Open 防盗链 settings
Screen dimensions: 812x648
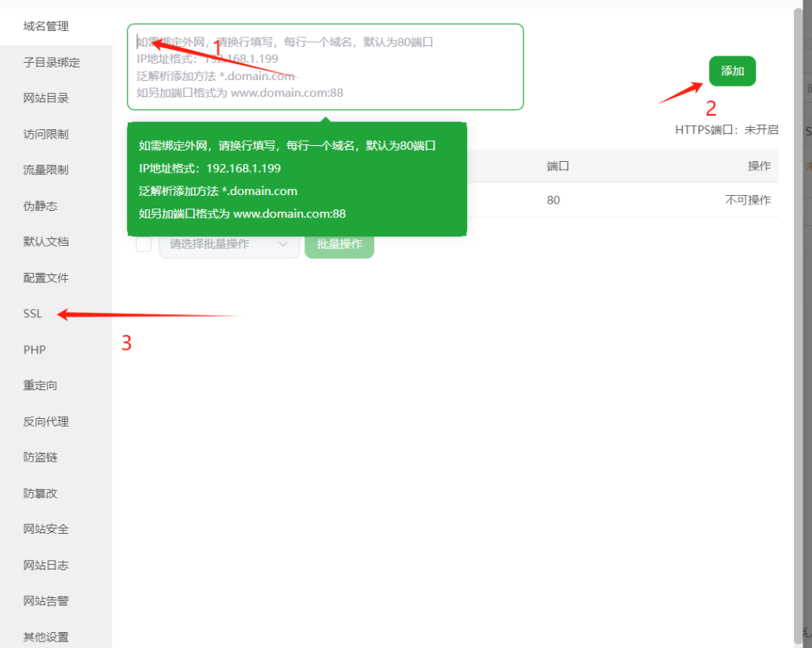click(40, 458)
